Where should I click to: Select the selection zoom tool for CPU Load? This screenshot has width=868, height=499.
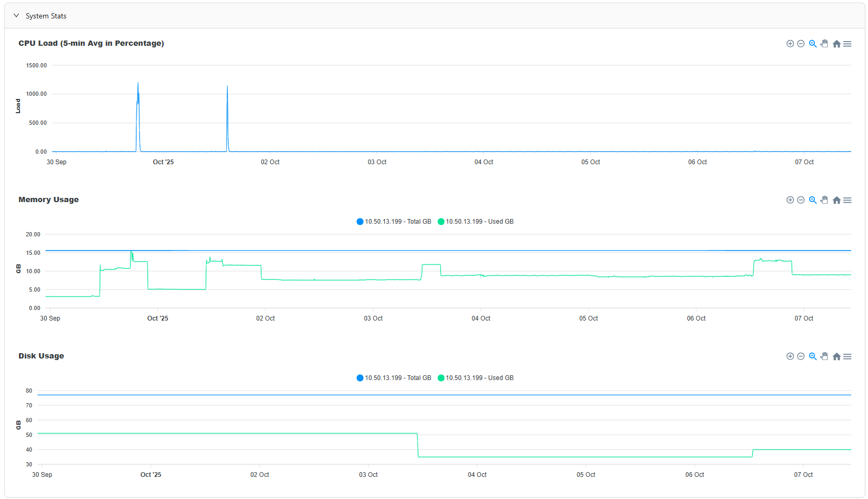coord(813,44)
